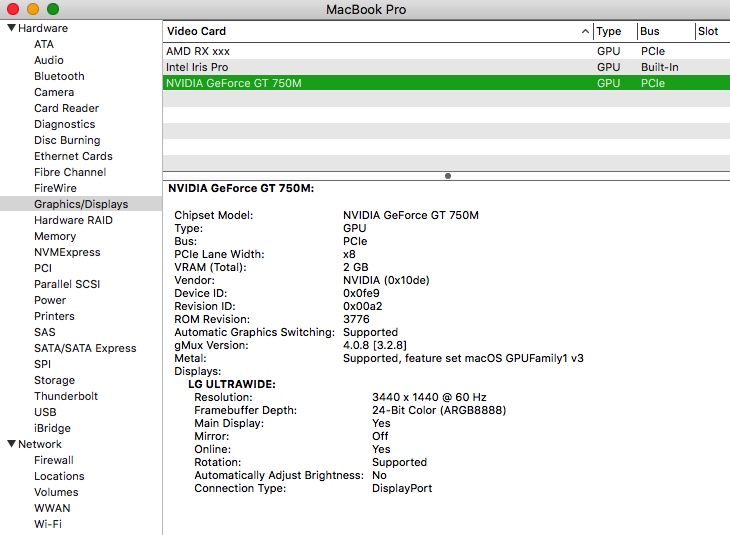Click the Video Card sort arrow
This screenshot has height=535, width=730.
pyautogui.click(x=585, y=31)
